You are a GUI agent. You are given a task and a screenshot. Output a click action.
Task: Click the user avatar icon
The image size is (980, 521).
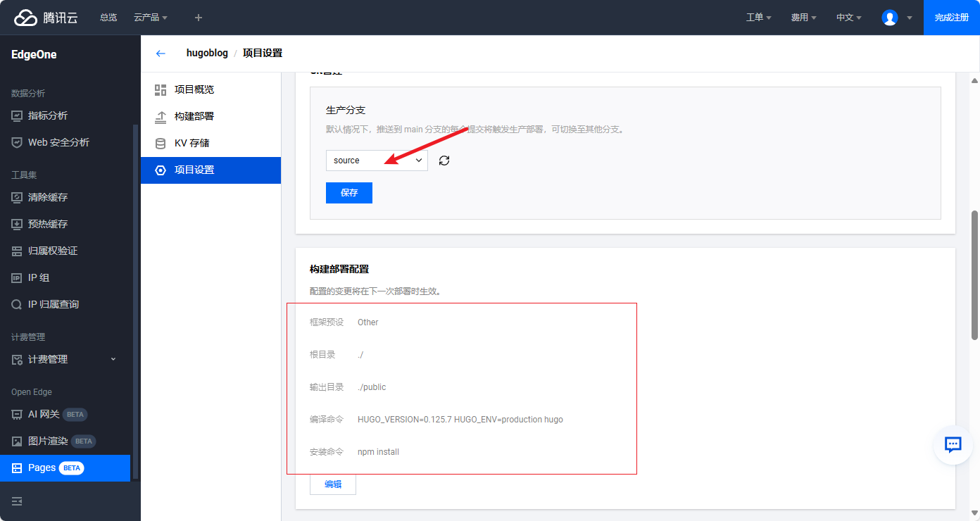point(890,18)
